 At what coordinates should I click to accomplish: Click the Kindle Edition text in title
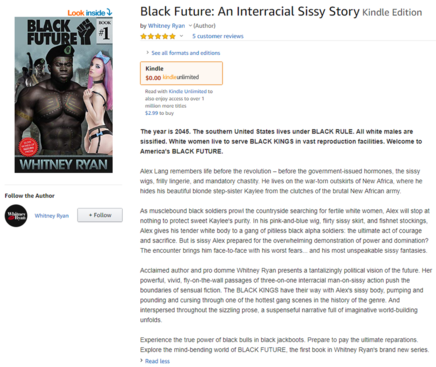coord(392,13)
